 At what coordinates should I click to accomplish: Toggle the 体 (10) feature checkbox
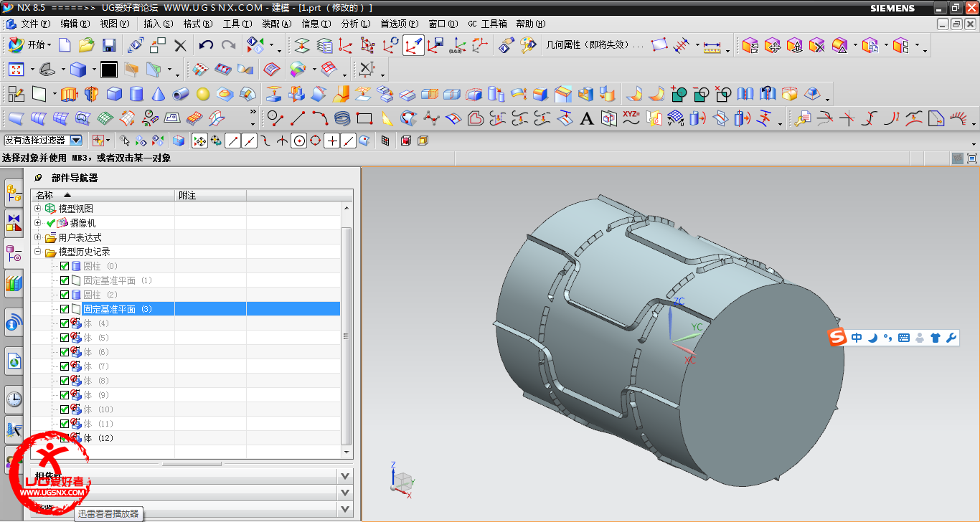[x=65, y=409]
